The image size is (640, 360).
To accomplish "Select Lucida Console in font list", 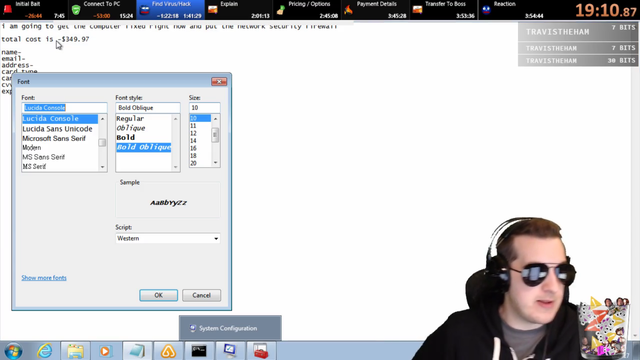I will [x=60, y=118].
